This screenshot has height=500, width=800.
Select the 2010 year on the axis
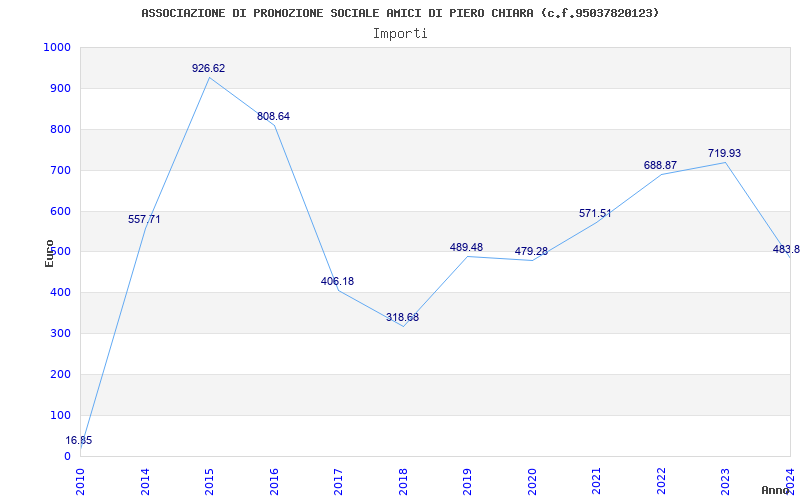pyautogui.click(x=80, y=482)
